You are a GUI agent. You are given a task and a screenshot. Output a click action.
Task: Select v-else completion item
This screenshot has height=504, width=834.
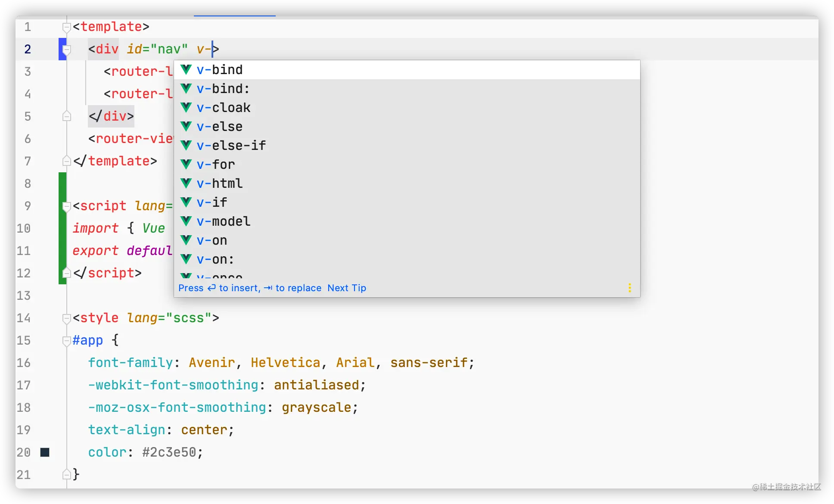[220, 127]
